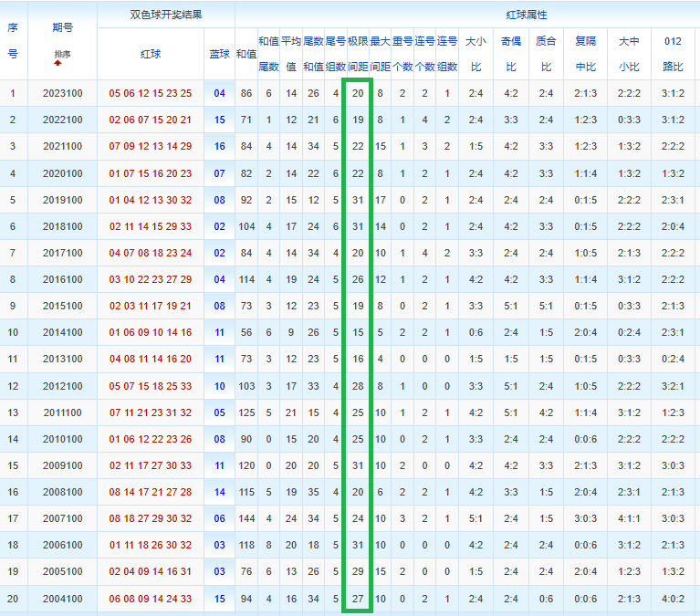Click the 质合比 column header
This screenshot has height=616, width=700.
pyautogui.click(x=546, y=54)
